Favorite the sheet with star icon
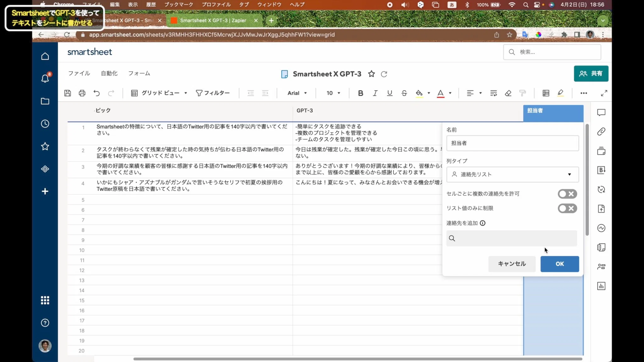The image size is (644, 362). (371, 74)
